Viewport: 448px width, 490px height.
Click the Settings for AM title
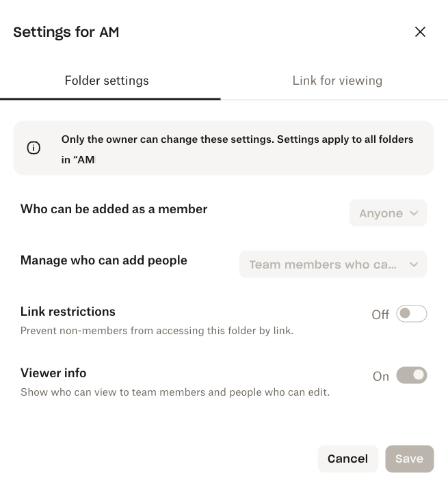(x=66, y=32)
